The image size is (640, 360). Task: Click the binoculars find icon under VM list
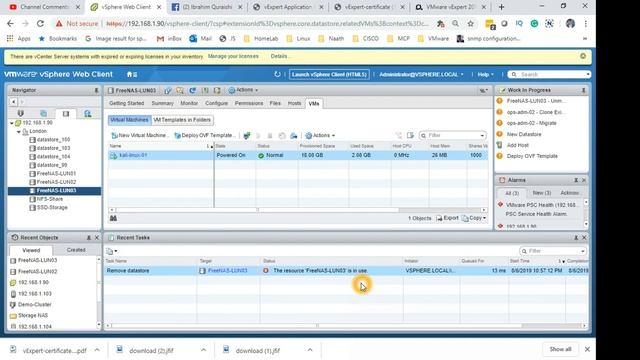tap(113, 218)
